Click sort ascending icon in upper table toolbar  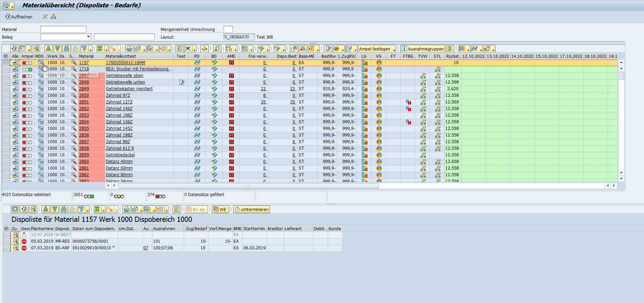click(48, 49)
